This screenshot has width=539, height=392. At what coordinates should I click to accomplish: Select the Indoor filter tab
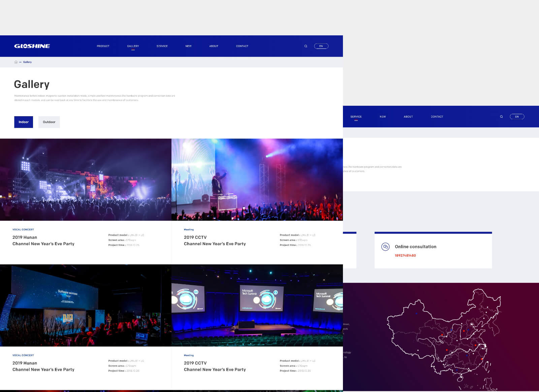pos(24,122)
